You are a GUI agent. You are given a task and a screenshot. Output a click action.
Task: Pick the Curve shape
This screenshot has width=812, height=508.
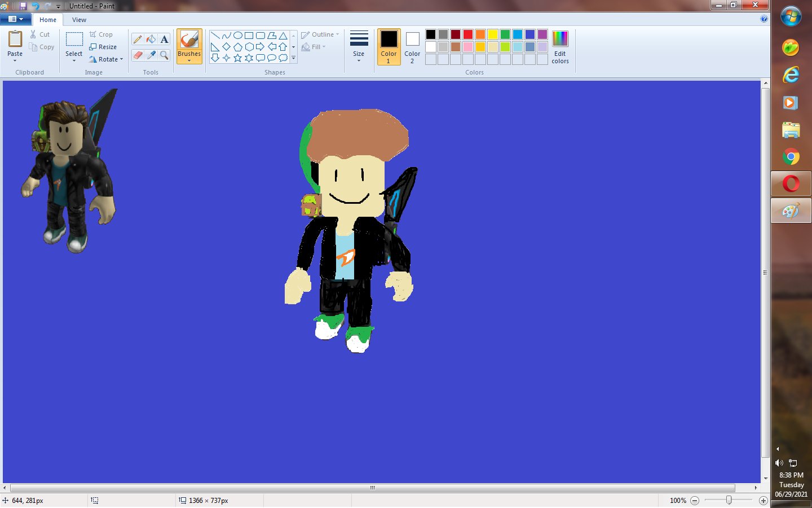click(x=226, y=35)
